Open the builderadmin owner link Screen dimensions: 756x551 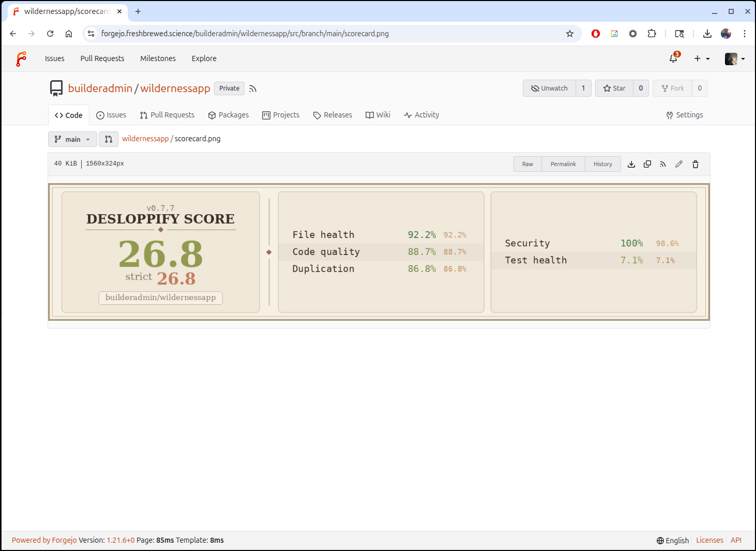[x=100, y=88]
